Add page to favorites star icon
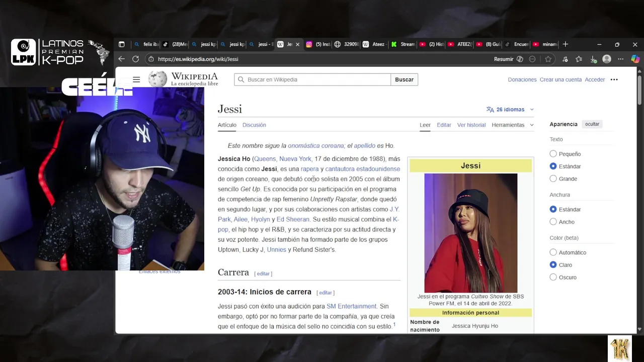This screenshot has height=362, width=644. [x=548, y=59]
